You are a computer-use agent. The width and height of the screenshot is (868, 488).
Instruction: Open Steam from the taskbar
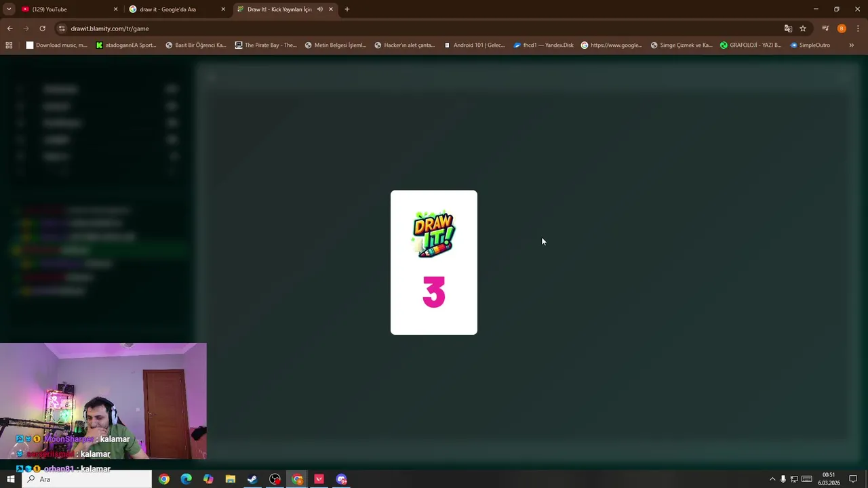pos(252,479)
